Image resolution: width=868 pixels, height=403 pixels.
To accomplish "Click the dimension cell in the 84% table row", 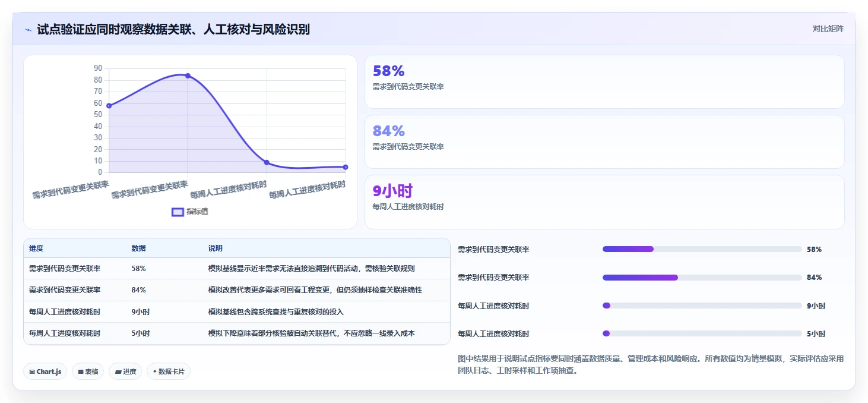I will pos(65,290).
